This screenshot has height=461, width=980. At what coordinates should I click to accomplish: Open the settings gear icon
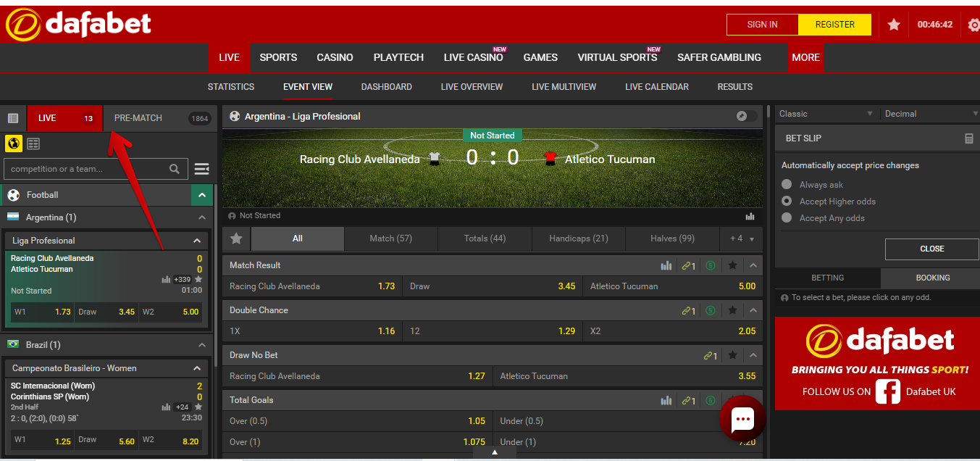point(973,24)
